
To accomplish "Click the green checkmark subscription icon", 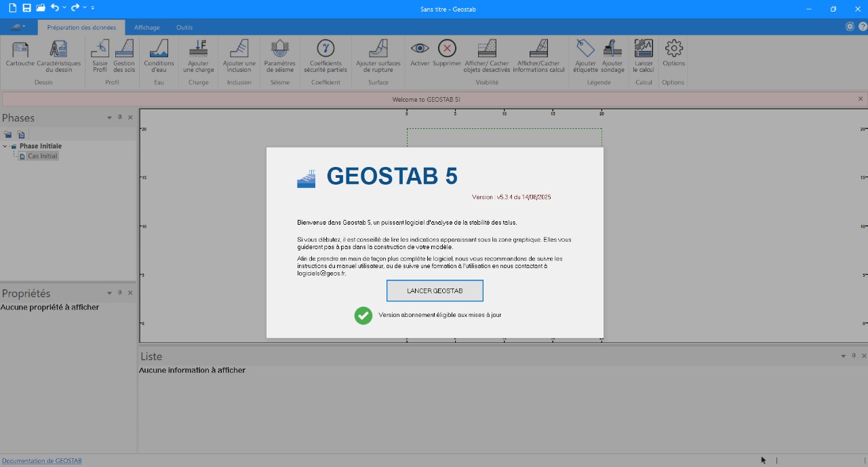I will click(363, 315).
